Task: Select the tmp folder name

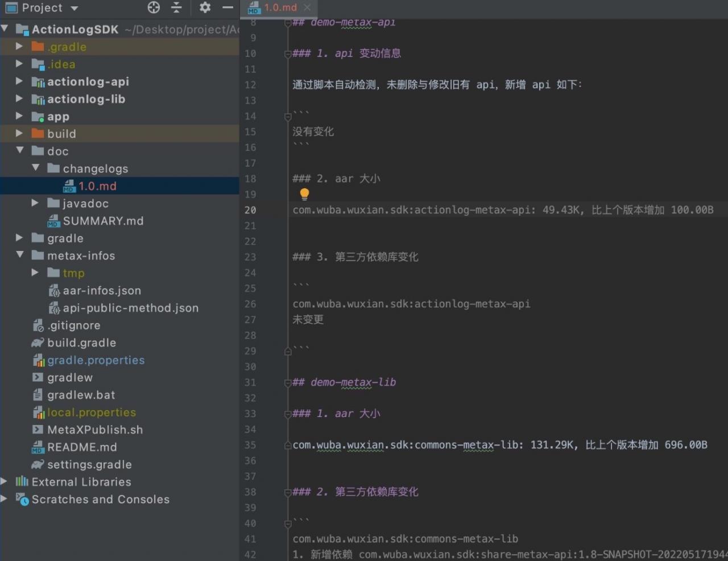Action: [73, 273]
